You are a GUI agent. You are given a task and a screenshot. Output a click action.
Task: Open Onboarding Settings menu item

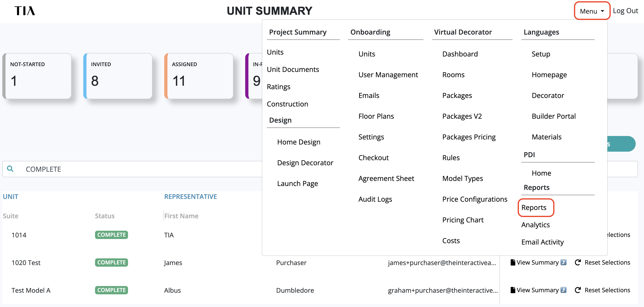coord(371,137)
